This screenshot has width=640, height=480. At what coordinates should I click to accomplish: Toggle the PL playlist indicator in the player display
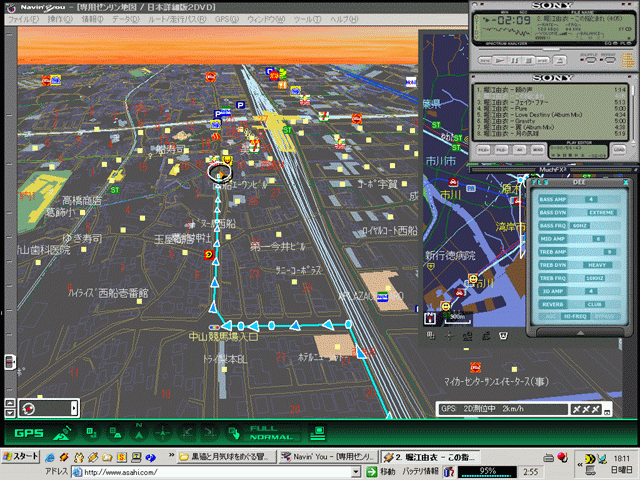625,43
